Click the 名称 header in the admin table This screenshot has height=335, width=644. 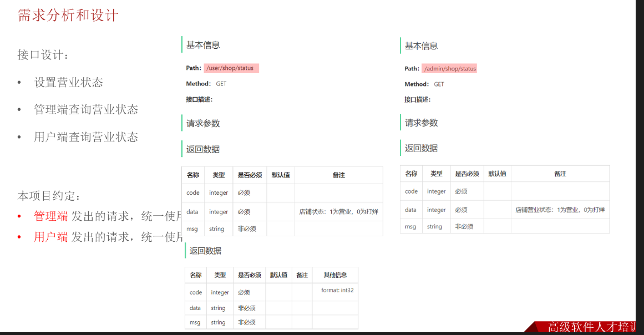(x=411, y=174)
